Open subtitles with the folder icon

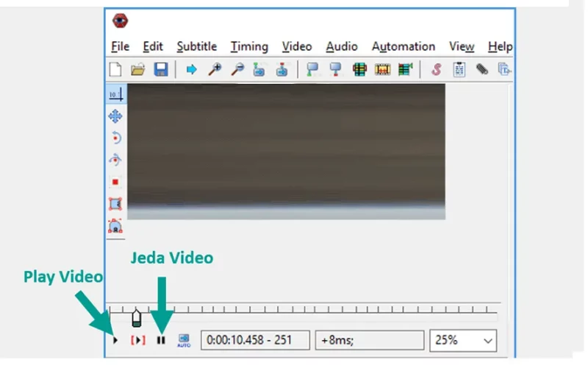(x=138, y=69)
